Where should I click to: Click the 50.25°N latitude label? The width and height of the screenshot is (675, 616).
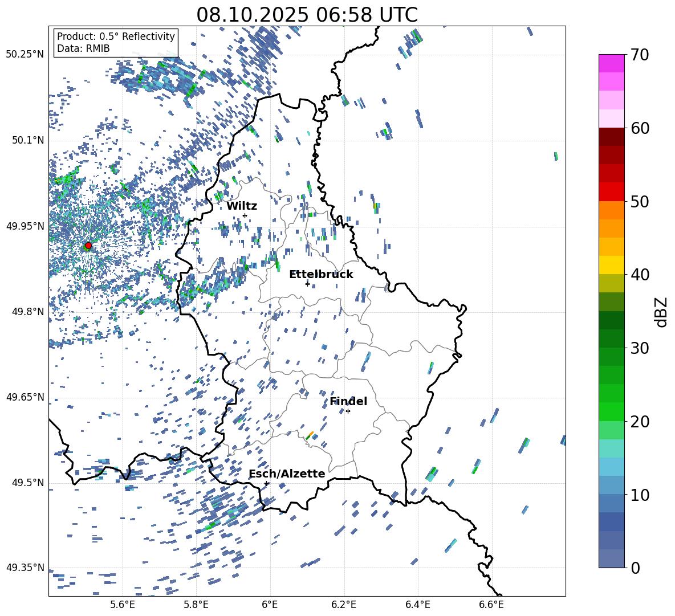click(x=25, y=55)
